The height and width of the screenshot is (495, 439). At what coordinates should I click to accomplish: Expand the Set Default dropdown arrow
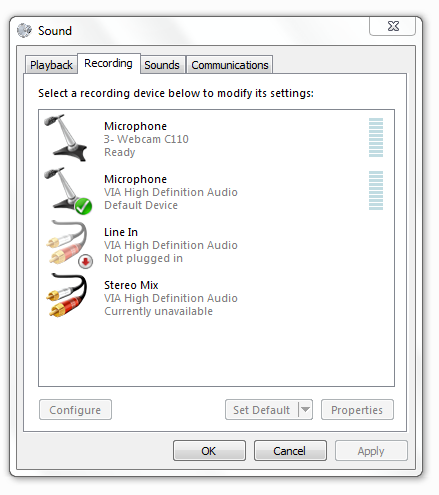tap(305, 410)
